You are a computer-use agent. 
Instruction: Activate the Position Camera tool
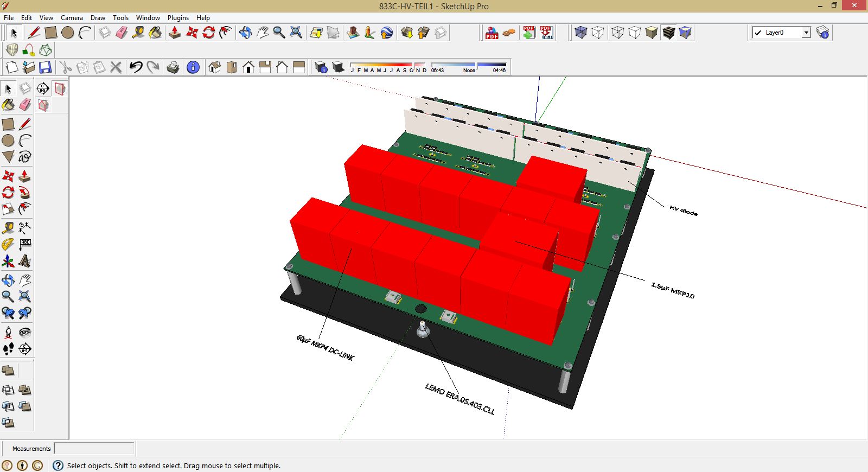8,332
